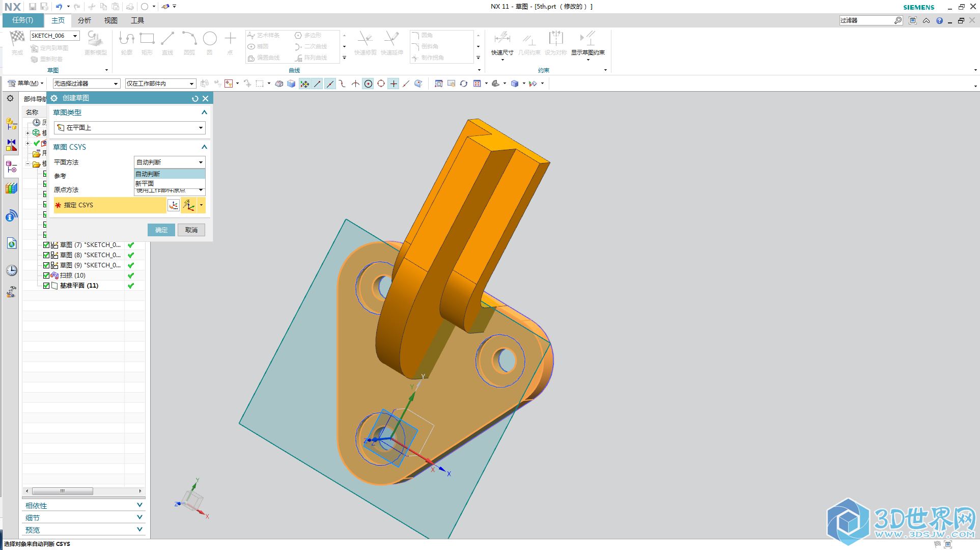Switch to the 工具 ribbon tab

pyautogui.click(x=137, y=20)
